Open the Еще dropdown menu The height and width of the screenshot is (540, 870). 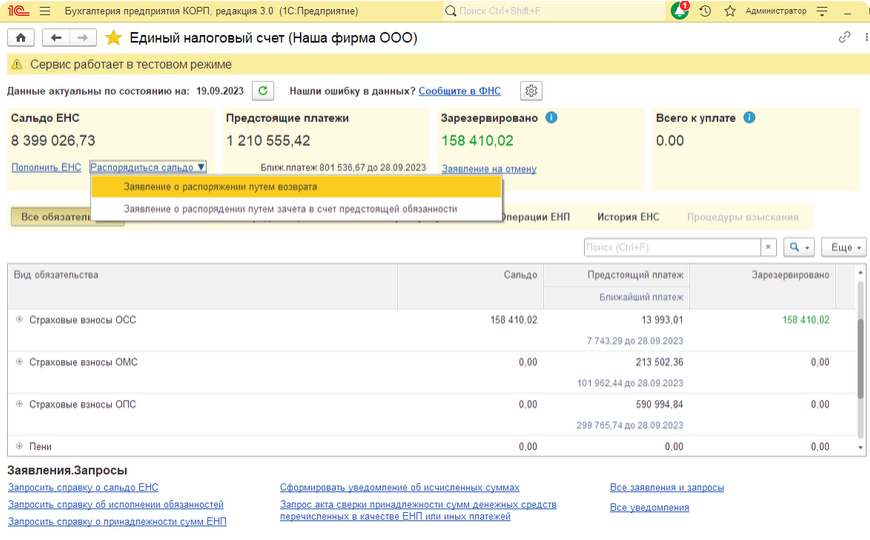(x=846, y=247)
